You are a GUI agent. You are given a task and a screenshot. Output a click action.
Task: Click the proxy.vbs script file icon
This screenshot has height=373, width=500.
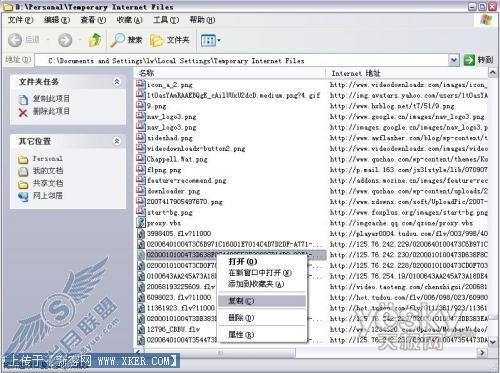[x=141, y=223]
